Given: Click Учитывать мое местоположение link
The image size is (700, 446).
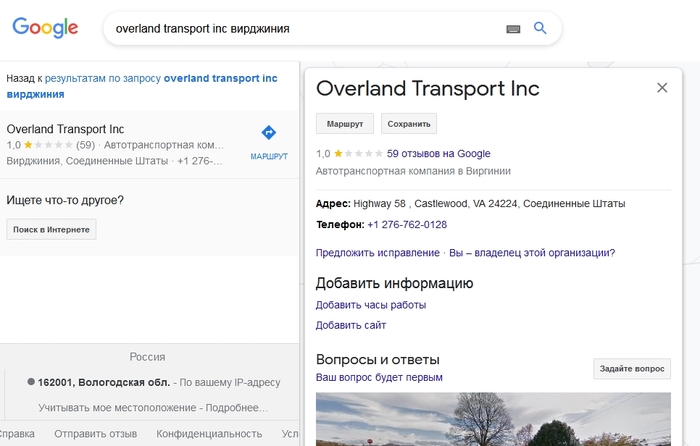Looking at the screenshot, I should pos(117,408).
